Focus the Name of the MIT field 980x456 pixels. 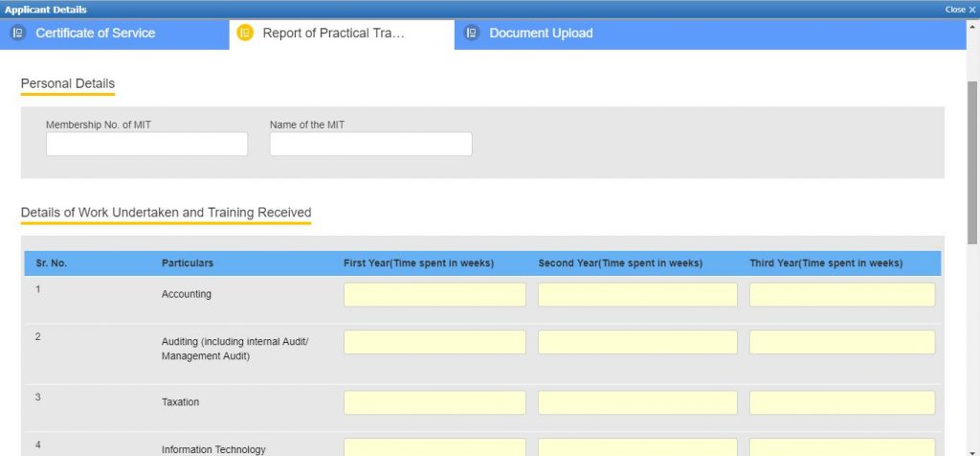click(370, 145)
